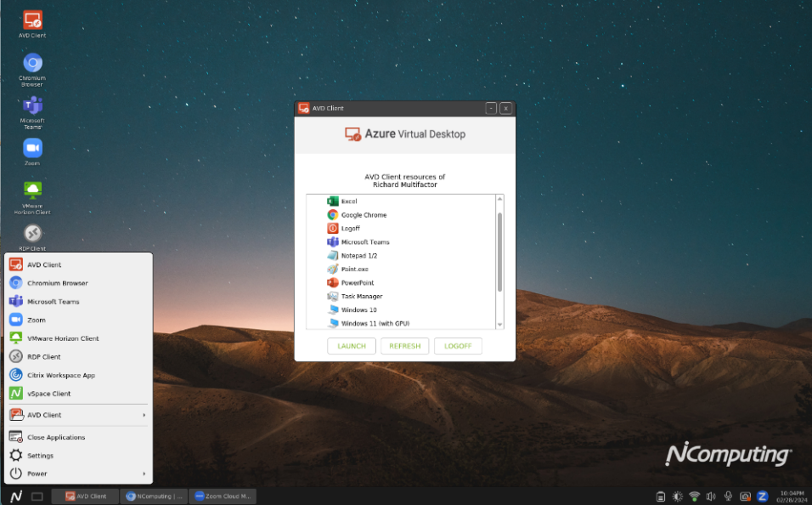
Task: Click the NComputing start menu logo
Action: [x=16, y=496]
